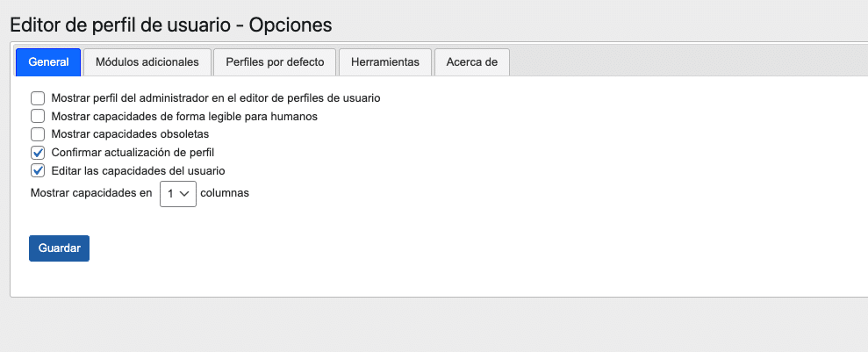The height and width of the screenshot is (352, 868).
Task: Click the 'Mostrar capacidades en' label
Action: coord(91,193)
